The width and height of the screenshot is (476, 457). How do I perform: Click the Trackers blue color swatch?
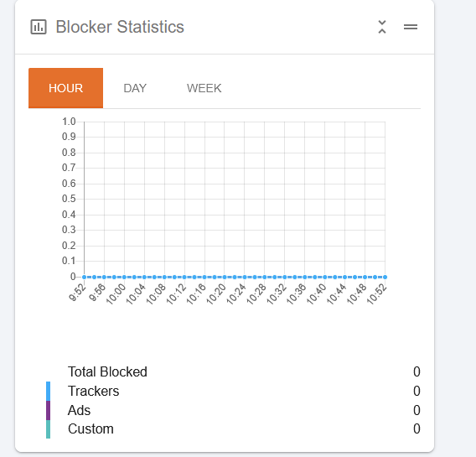pos(48,391)
